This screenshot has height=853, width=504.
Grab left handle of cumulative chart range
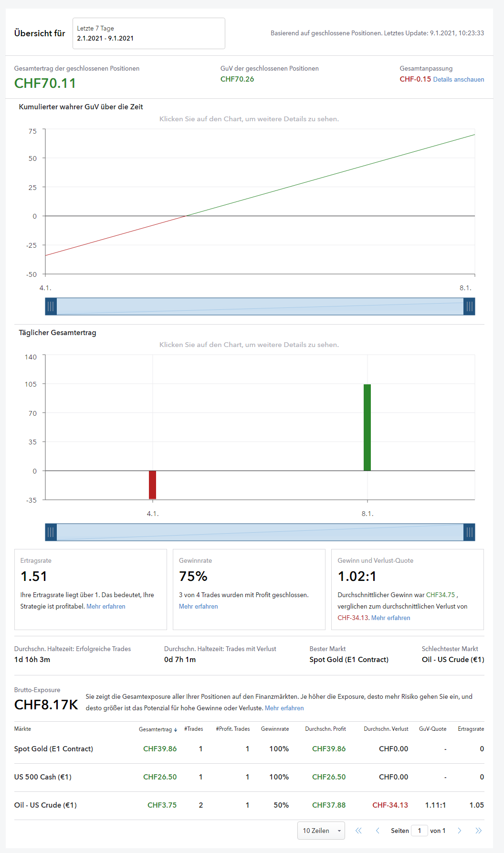[51, 306]
